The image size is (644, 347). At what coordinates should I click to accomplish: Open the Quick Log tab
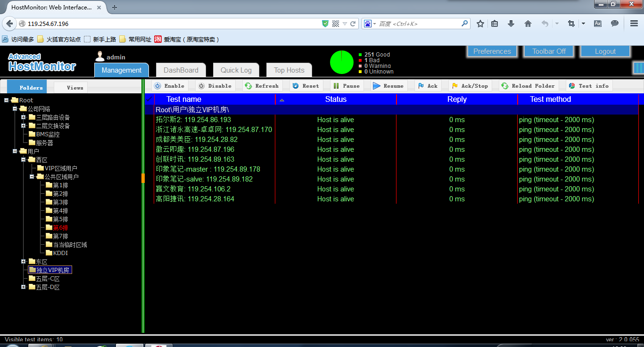click(x=236, y=70)
